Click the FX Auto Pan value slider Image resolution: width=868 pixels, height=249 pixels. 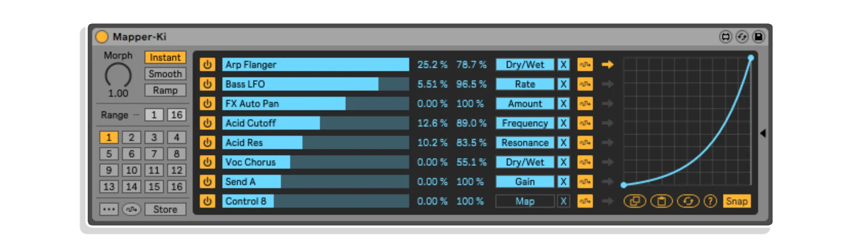(315, 103)
